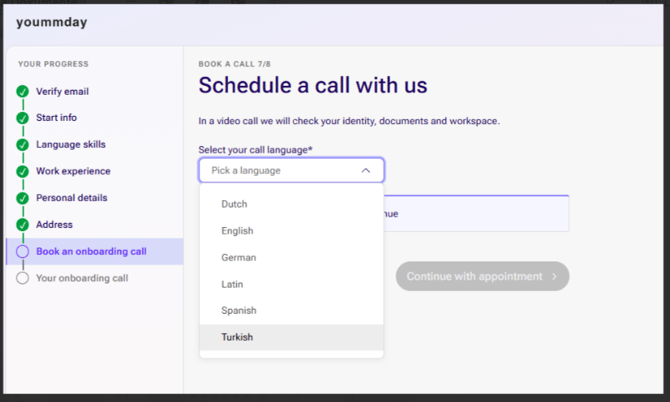Click the green checkmark beside Work experience
Viewport: 670px width, 402px height.
click(x=22, y=171)
